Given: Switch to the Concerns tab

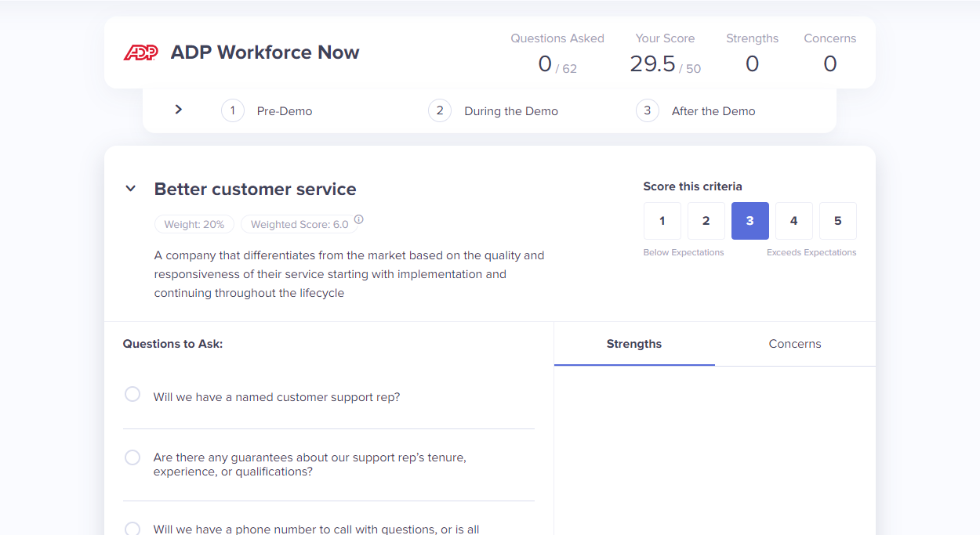Looking at the screenshot, I should point(795,344).
